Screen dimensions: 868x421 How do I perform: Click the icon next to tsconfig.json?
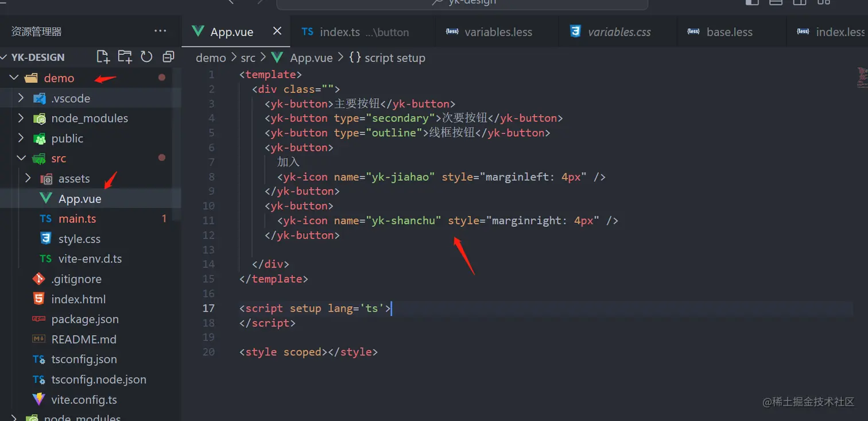[x=39, y=360]
